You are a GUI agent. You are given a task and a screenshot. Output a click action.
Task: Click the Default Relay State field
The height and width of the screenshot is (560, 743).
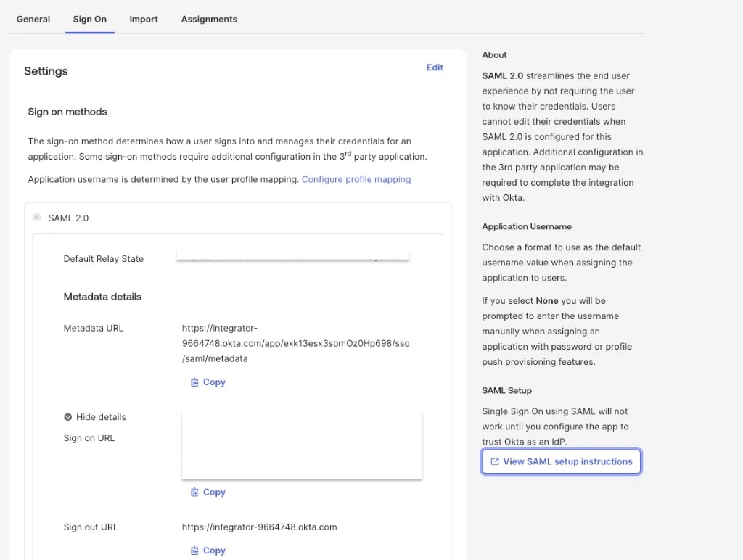(x=292, y=255)
